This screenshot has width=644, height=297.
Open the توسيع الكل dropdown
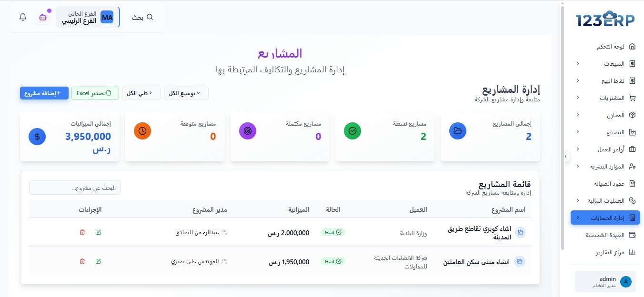(x=186, y=93)
